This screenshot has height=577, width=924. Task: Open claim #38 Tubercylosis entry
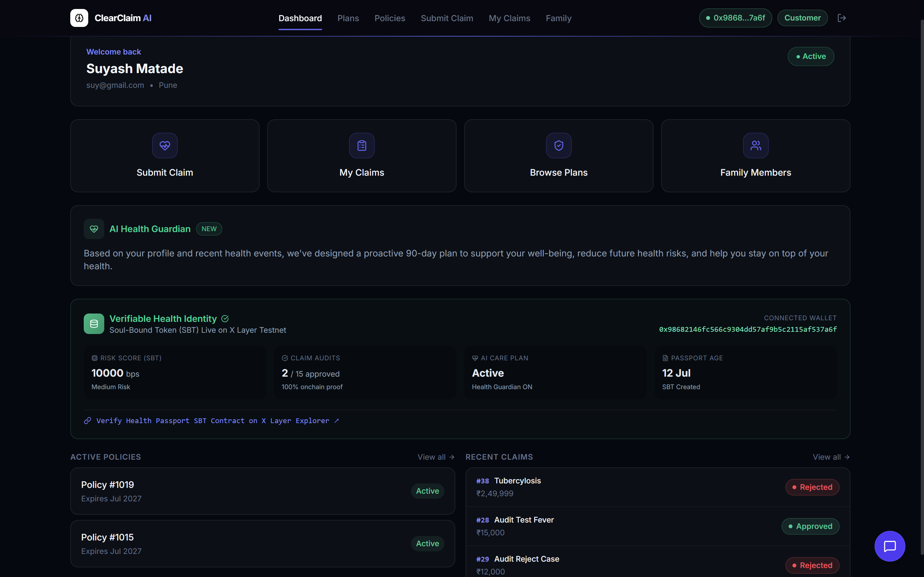tap(658, 487)
